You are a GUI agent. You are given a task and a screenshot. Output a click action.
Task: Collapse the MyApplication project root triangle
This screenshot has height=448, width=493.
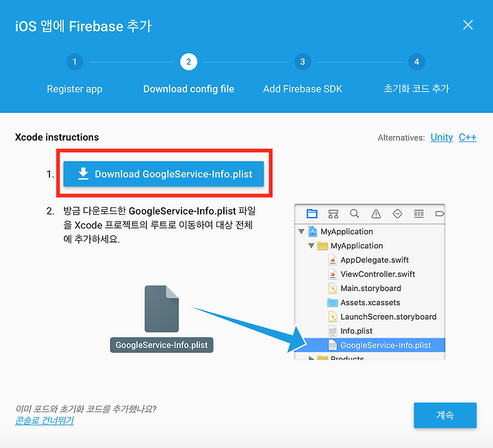tap(301, 232)
